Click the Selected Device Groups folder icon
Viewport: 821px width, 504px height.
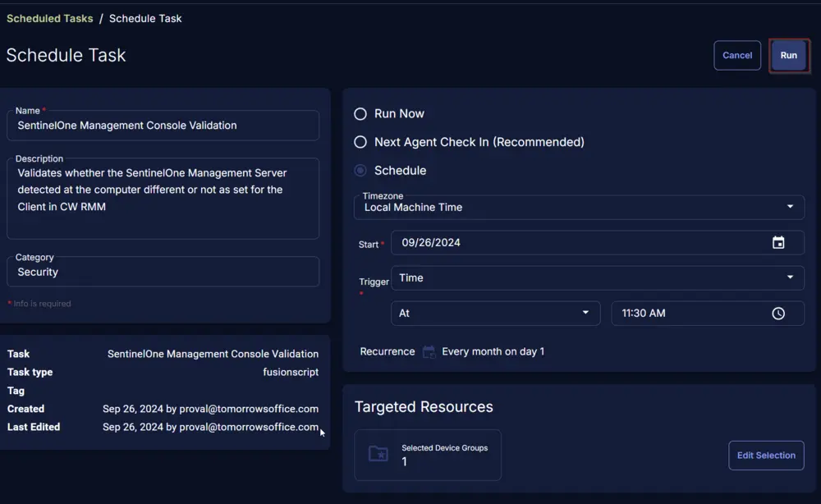click(378, 454)
